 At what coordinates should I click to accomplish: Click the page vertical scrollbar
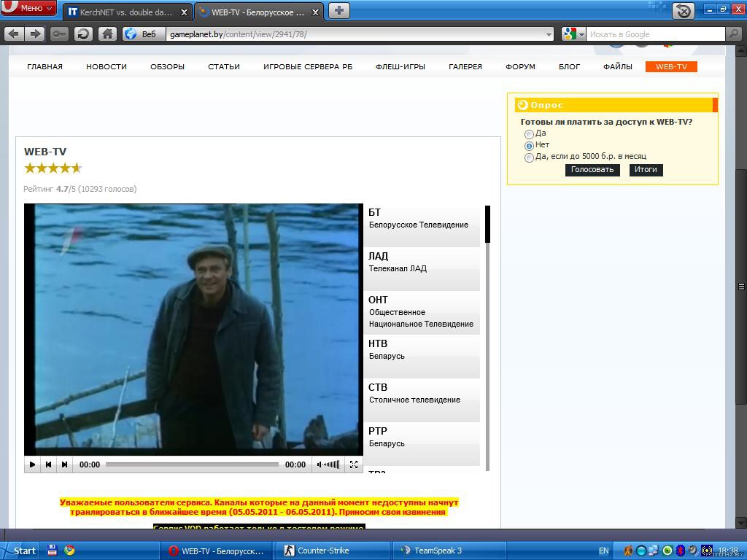(x=741, y=287)
